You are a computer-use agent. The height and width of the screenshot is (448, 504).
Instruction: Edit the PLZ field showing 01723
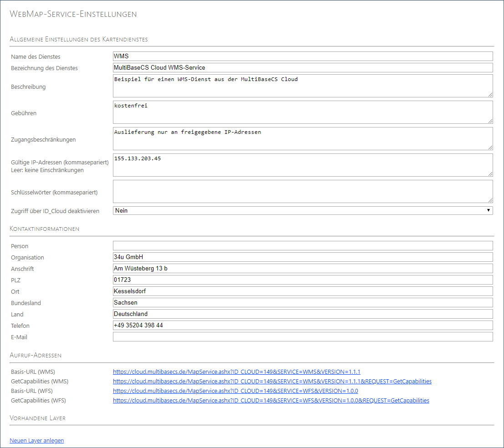[x=302, y=280]
